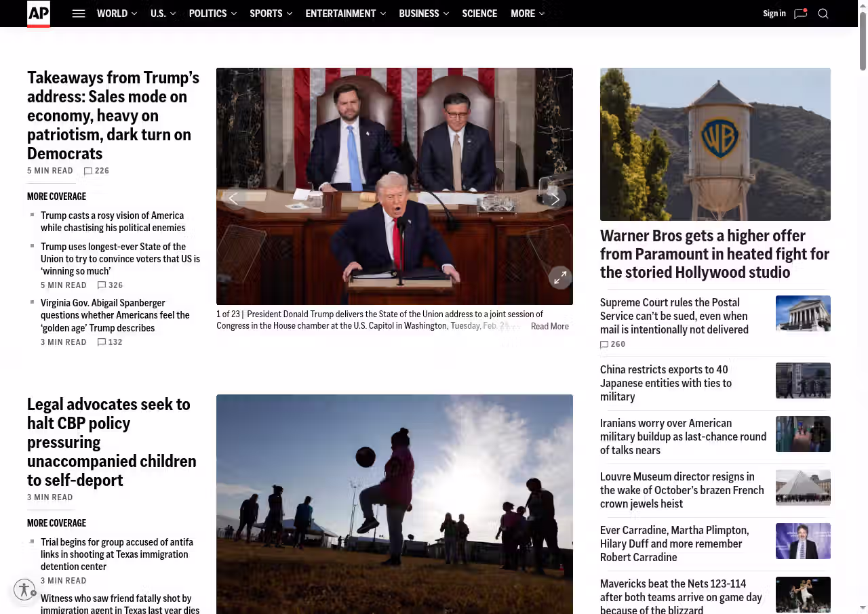
Task: Open comments on the Postal Service story
Action: pyautogui.click(x=612, y=344)
